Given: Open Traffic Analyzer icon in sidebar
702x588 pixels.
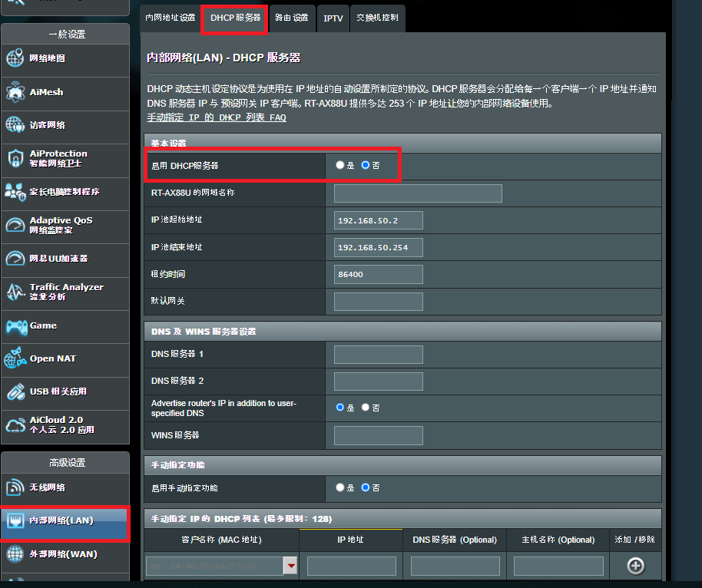Looking at the screenshot, I should 15,292.
